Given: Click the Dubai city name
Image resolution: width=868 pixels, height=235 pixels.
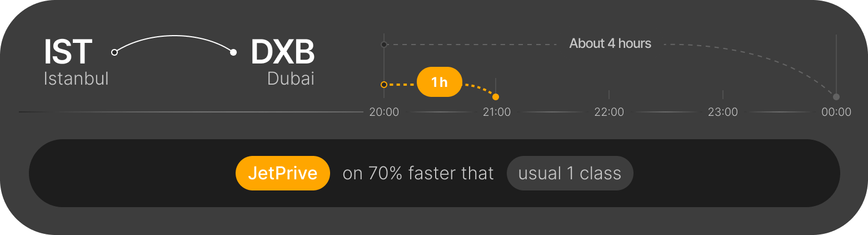Looking at the screenshot, I should click(x=291, y=79).
